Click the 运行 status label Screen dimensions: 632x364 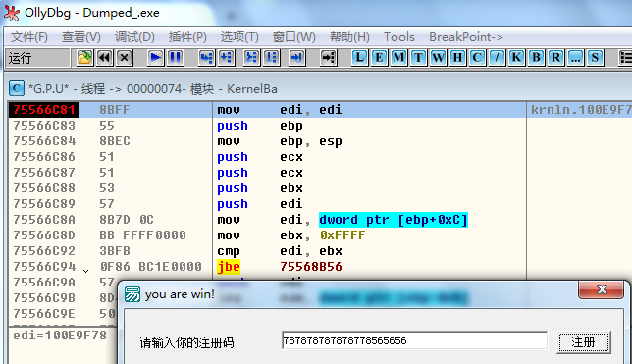[20, 58]
